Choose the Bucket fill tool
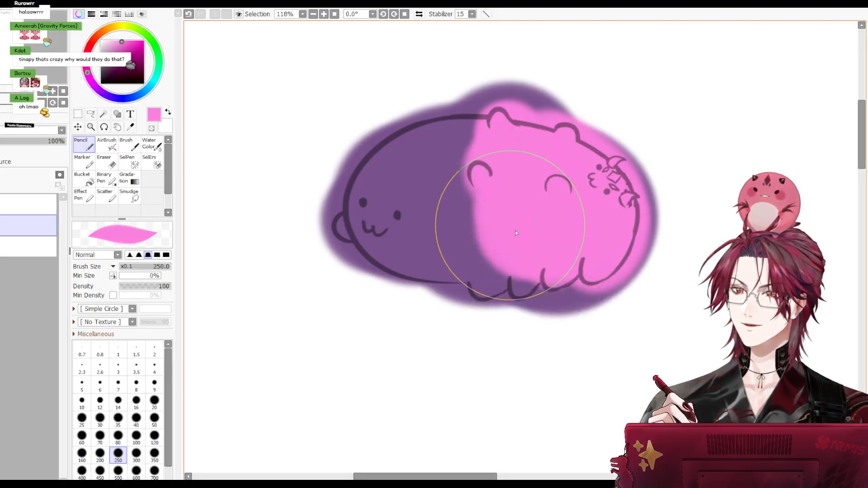Viewport: 868px width, 488px height. tap(84, 178)
